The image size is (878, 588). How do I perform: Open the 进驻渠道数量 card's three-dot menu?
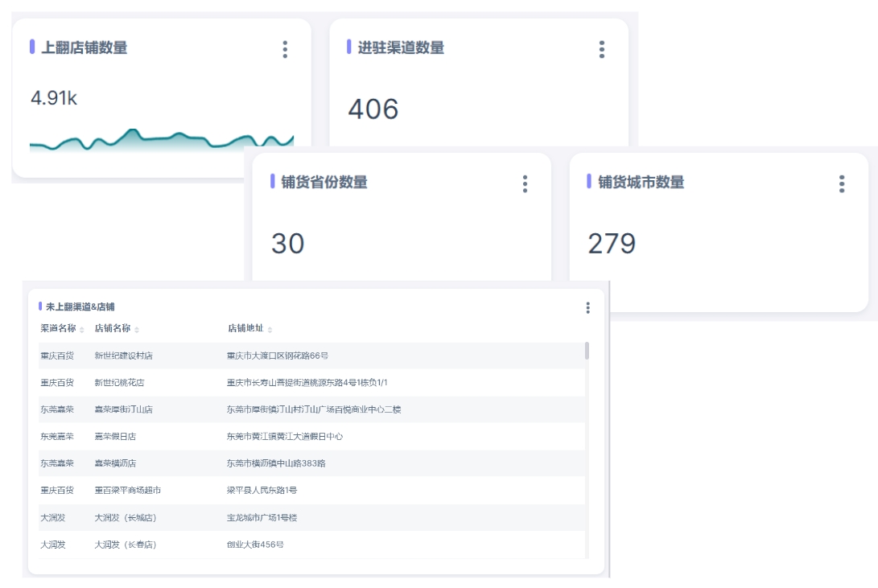(x=602, y=50)
